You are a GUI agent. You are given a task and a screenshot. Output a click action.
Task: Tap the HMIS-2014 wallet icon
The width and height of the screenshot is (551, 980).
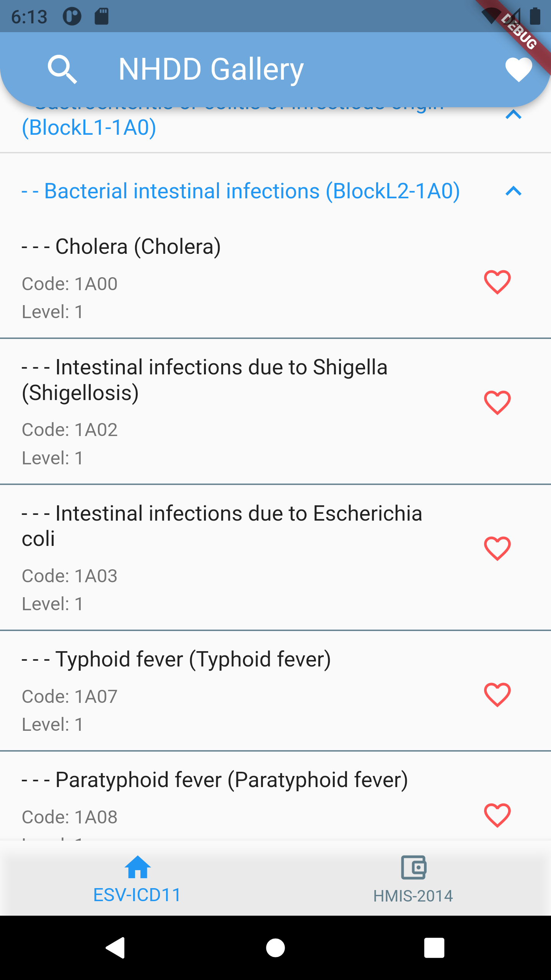(413, 867)
